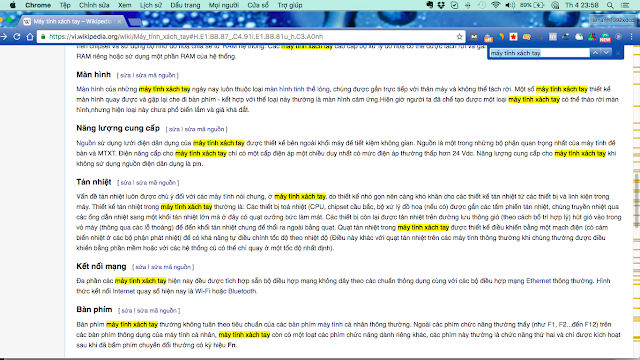Open the 'Wi-Fi' link
The height and width of the screenshot is (360, 640).
click(202, 291)
